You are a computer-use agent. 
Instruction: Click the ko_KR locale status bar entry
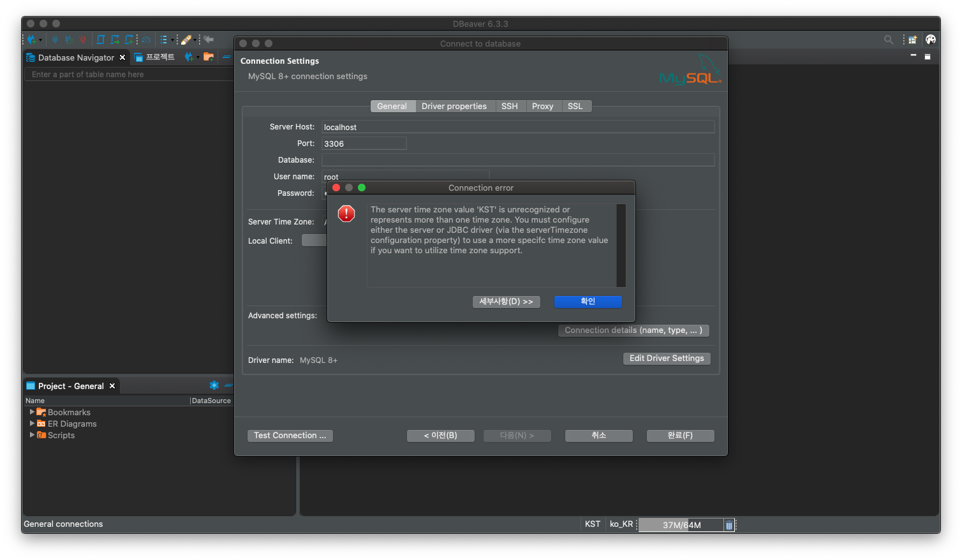pos(621,524)
